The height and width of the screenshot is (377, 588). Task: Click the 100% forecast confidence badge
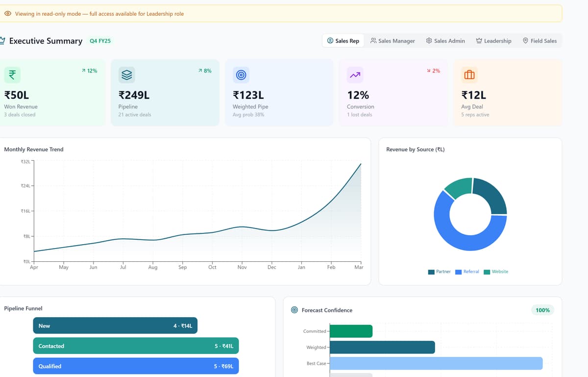[542, 310]
